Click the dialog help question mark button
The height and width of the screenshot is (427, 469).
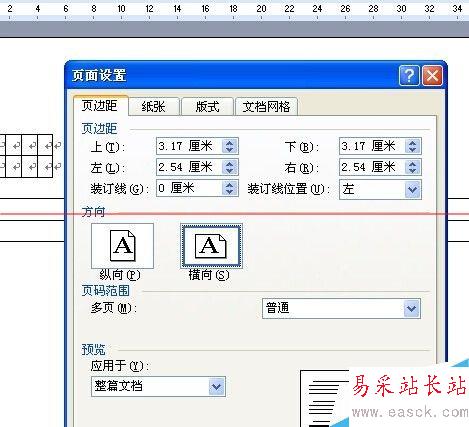point(409,76)
